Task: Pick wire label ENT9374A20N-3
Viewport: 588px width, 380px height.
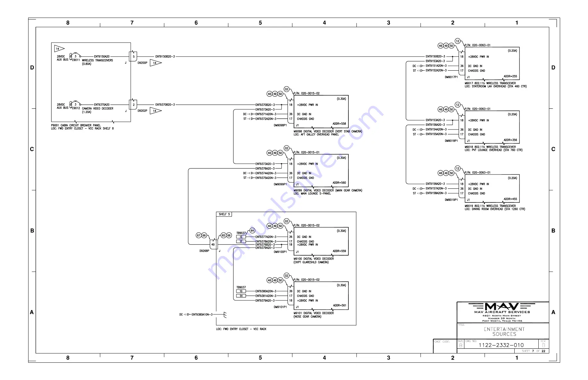Action: [x=266, y=173]
